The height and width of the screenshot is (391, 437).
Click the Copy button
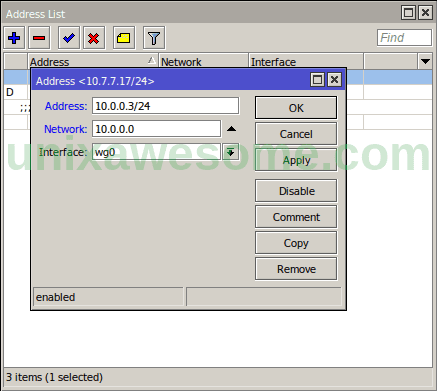pos(296,243)
